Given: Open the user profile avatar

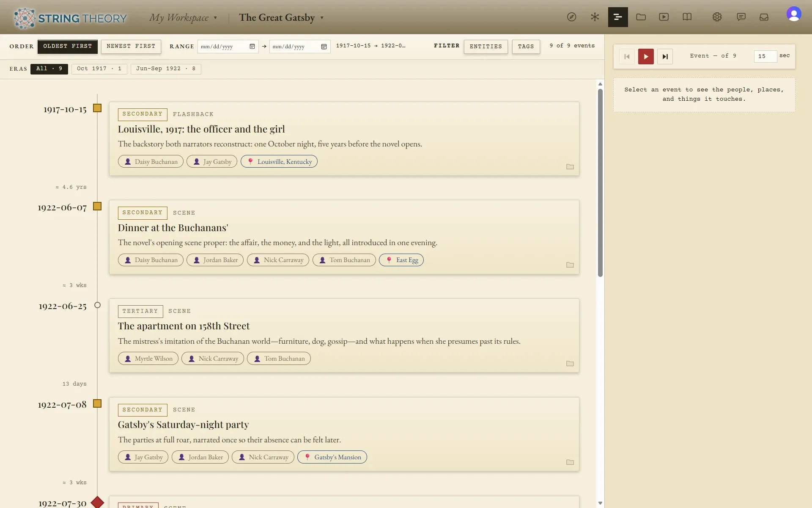Looking at the screenshot, I should (794, 14).
